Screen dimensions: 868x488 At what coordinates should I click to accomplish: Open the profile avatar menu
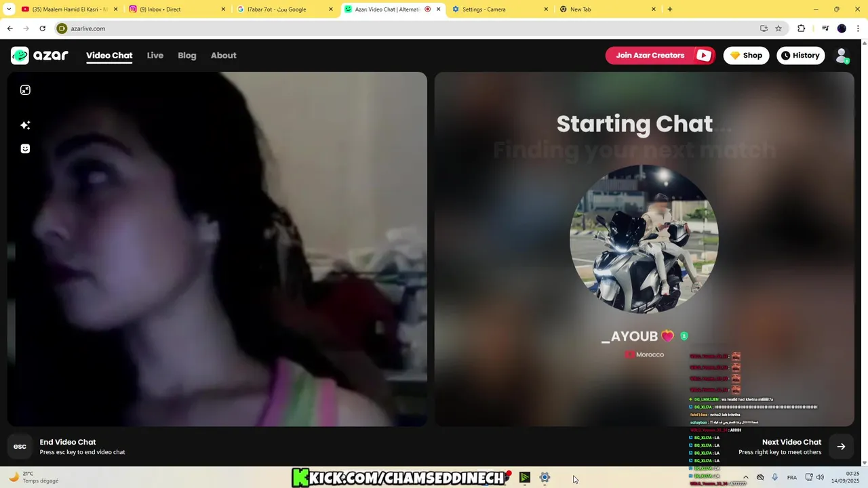842,56
